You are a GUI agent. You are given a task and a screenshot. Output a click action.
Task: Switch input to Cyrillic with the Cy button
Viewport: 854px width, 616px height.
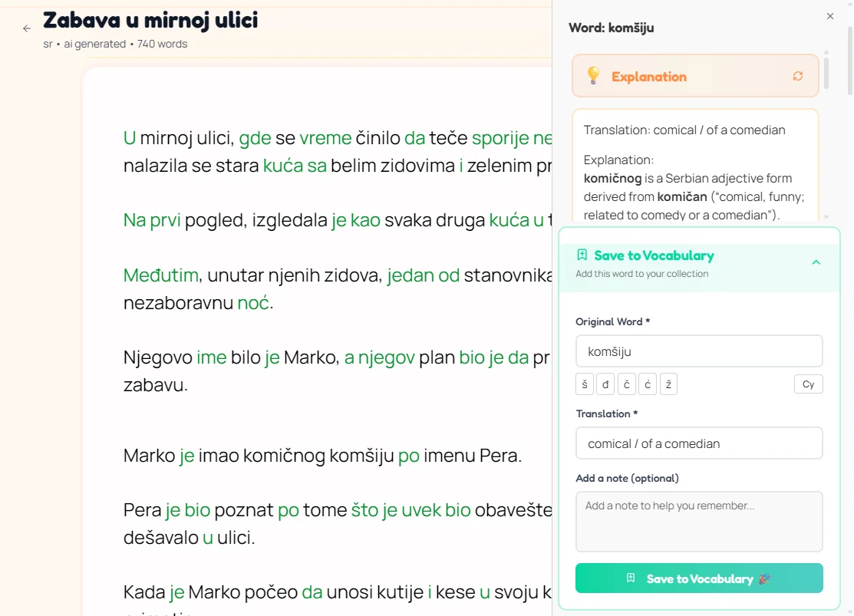coord(808,384)
